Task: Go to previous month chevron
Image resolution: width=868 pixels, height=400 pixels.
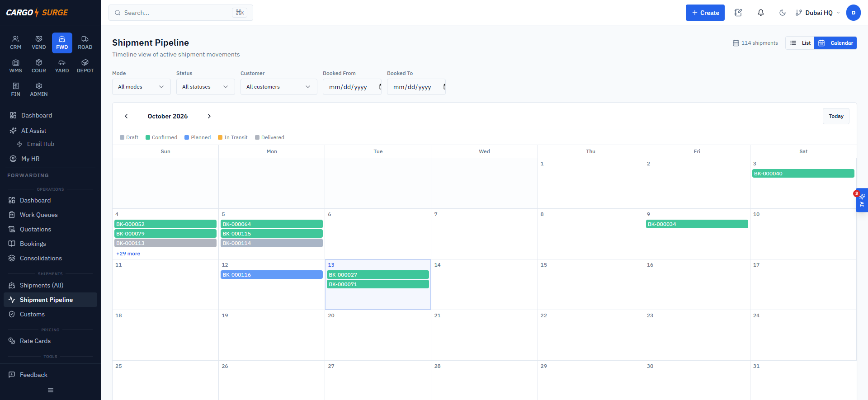Action: [x=126, y=116]
